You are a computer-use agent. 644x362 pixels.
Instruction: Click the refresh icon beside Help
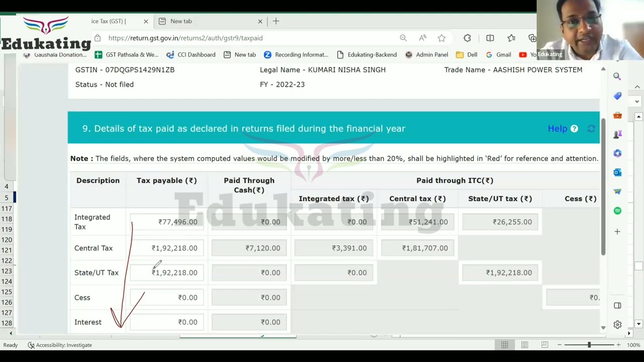click(x=591, y=129)
